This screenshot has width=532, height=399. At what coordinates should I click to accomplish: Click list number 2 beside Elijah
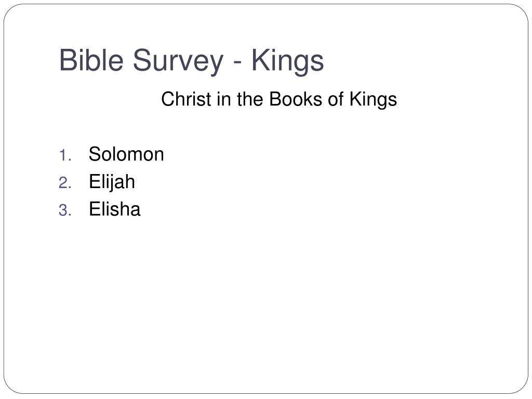tap(65, 183)
